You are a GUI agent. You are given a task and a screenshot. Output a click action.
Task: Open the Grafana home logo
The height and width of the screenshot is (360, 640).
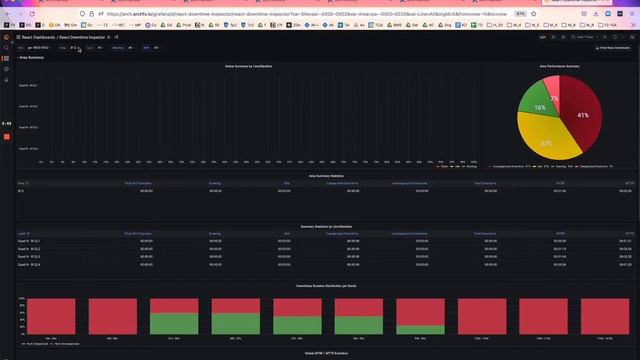(7, 37)
